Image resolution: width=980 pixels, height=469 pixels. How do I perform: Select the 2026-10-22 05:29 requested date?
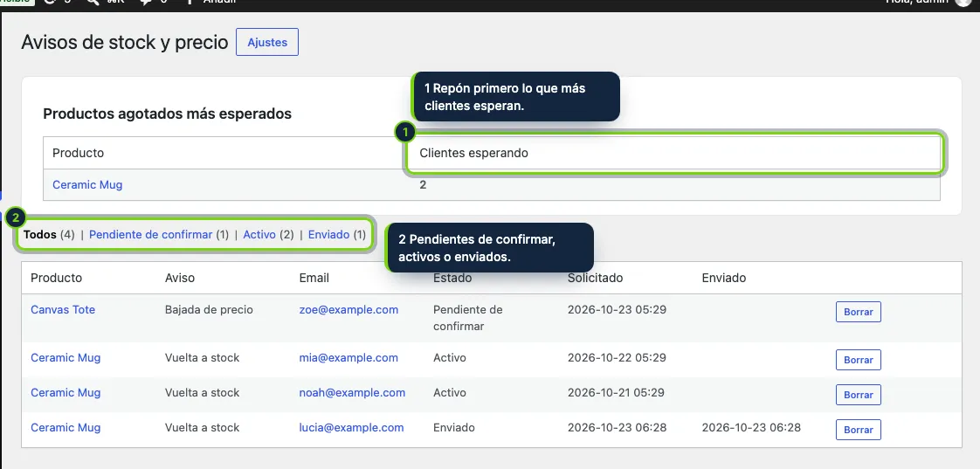617,358
